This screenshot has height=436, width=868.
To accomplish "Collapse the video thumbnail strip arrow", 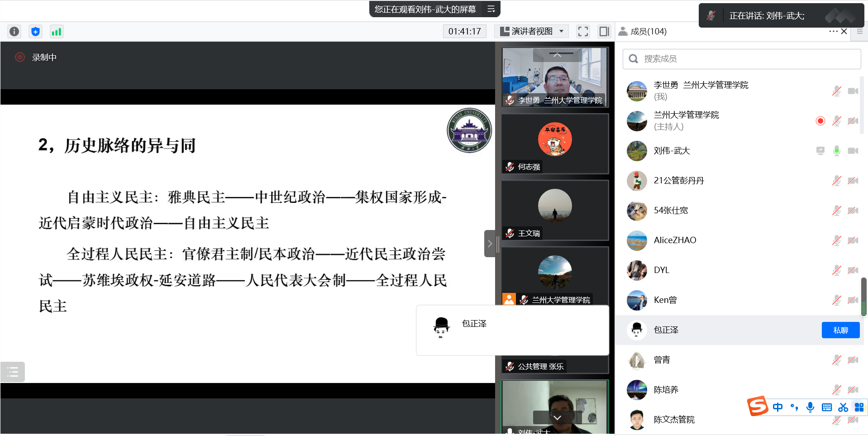I will click(490, 244).
